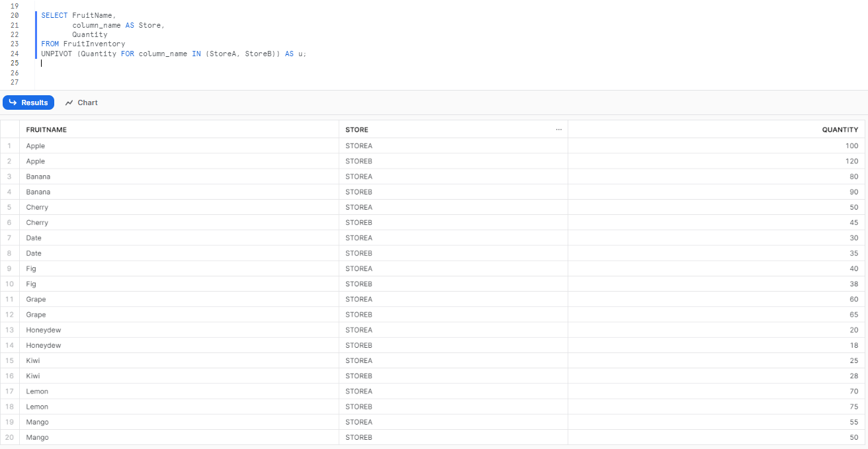Select the FRUITNAME column header

46,129
